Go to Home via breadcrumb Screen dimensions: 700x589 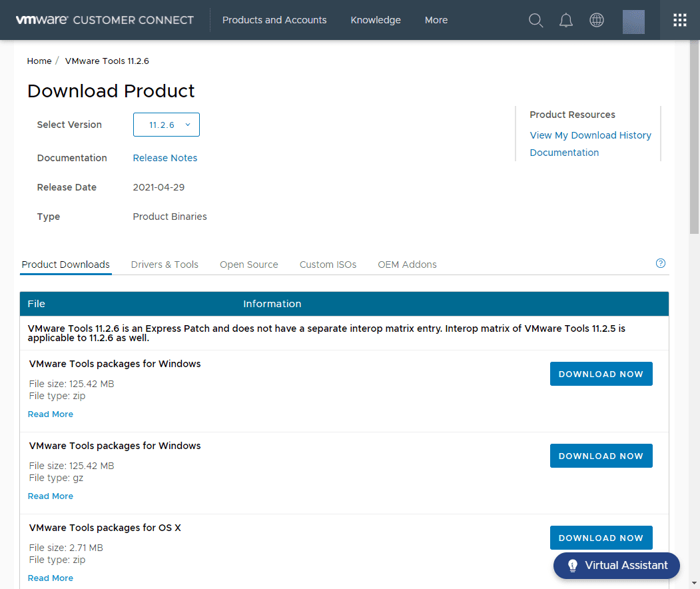[x=39, y=61]
